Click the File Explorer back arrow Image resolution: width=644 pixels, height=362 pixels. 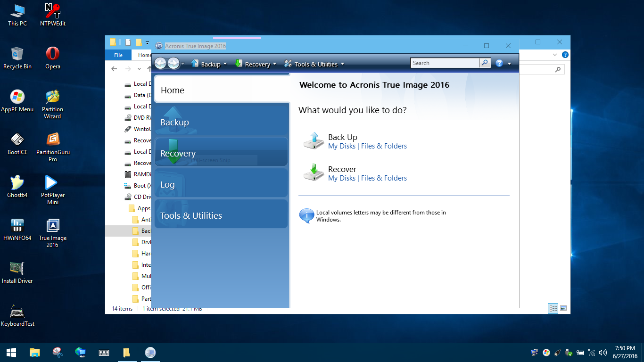pyautogui.click(x=114, y=69)
